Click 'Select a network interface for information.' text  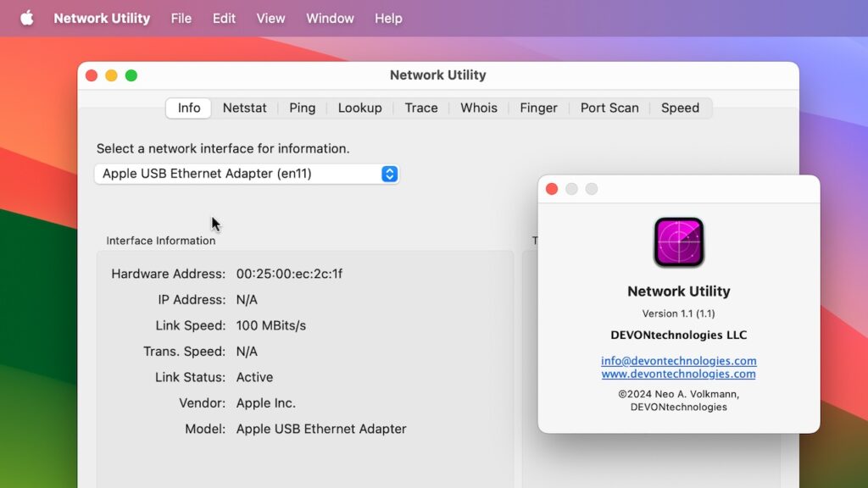click(x=223, y=149)
